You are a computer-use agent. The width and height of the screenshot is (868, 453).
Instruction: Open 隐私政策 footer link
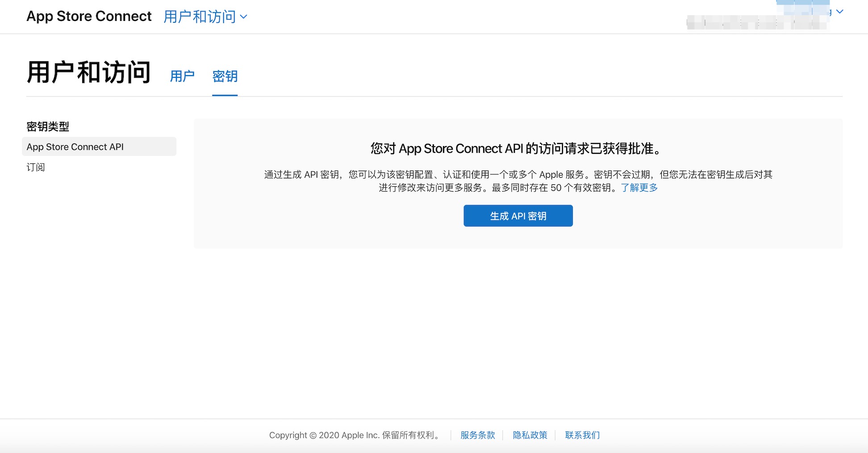530,435
